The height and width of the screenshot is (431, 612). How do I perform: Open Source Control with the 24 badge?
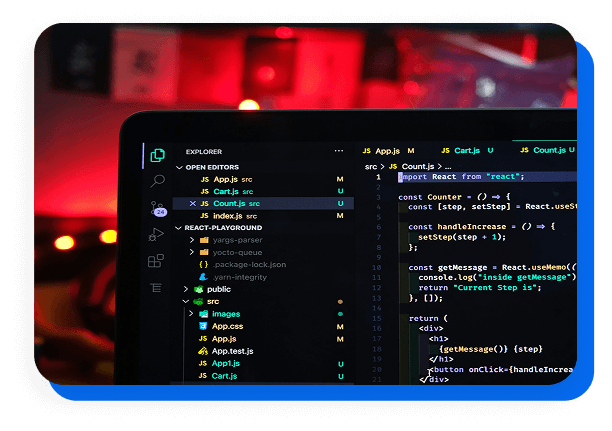click(x=158, y=208)
